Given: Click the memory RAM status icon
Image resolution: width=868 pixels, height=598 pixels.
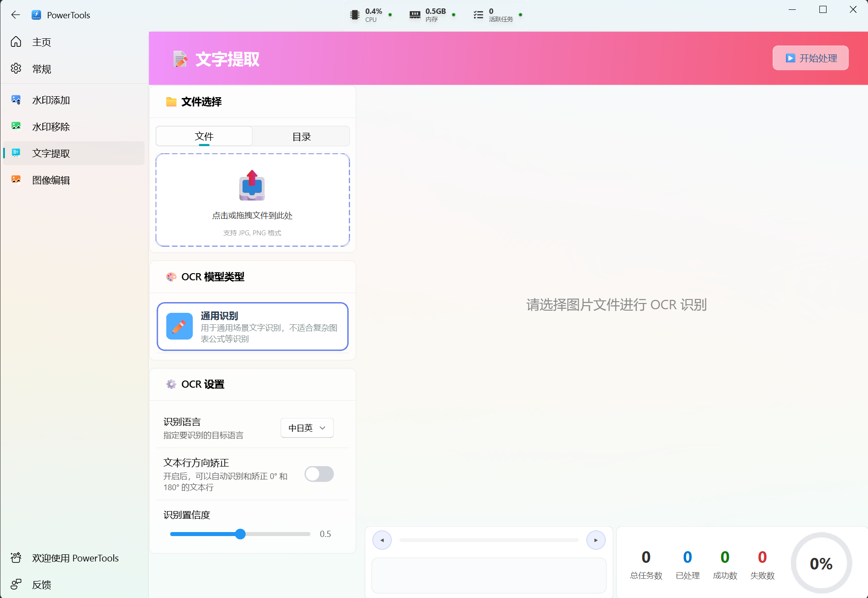Looking at the screenshot, I should click(415, 15).
